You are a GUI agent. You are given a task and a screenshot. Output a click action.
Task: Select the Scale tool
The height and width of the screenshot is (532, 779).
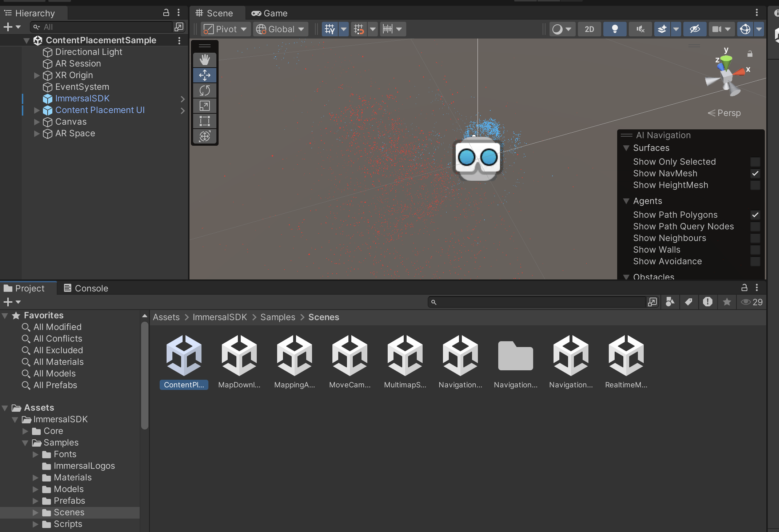(205, 106)
